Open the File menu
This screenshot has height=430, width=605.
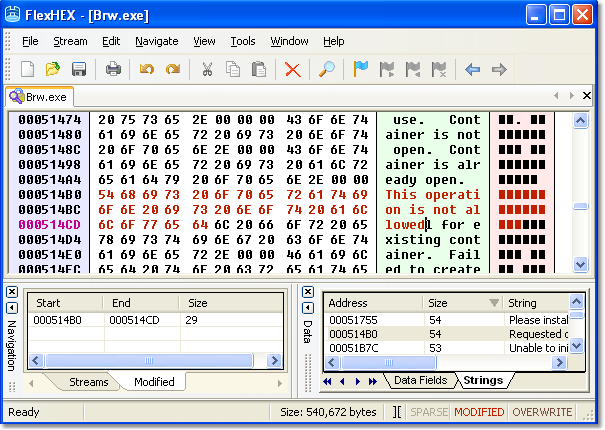click(x=30, y=41)
